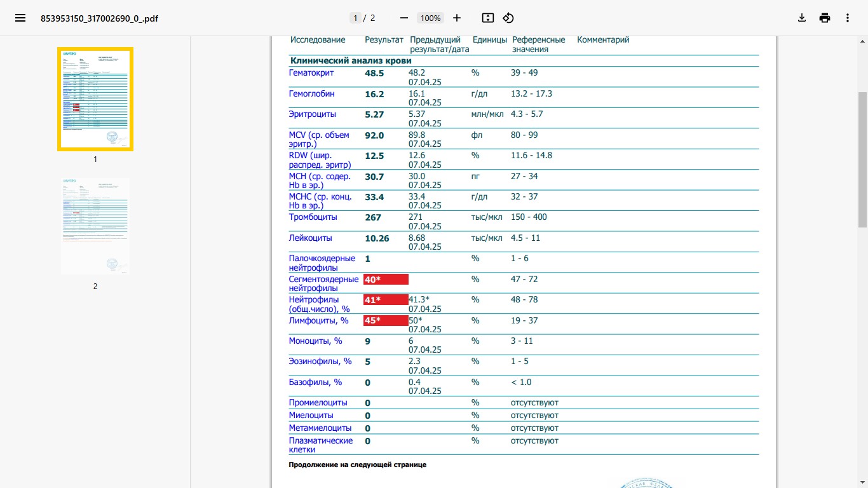Screen dimensions: 868x488
Task: Click the Сегментоядерные нейтрофилы label
Action: tap(324, 283)
